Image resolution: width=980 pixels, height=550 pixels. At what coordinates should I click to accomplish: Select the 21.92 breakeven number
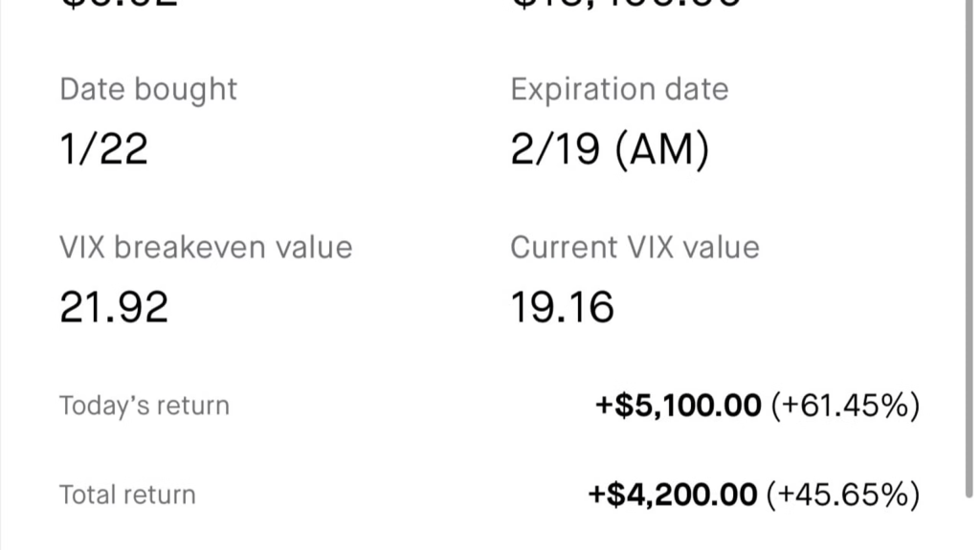[114, 307]
